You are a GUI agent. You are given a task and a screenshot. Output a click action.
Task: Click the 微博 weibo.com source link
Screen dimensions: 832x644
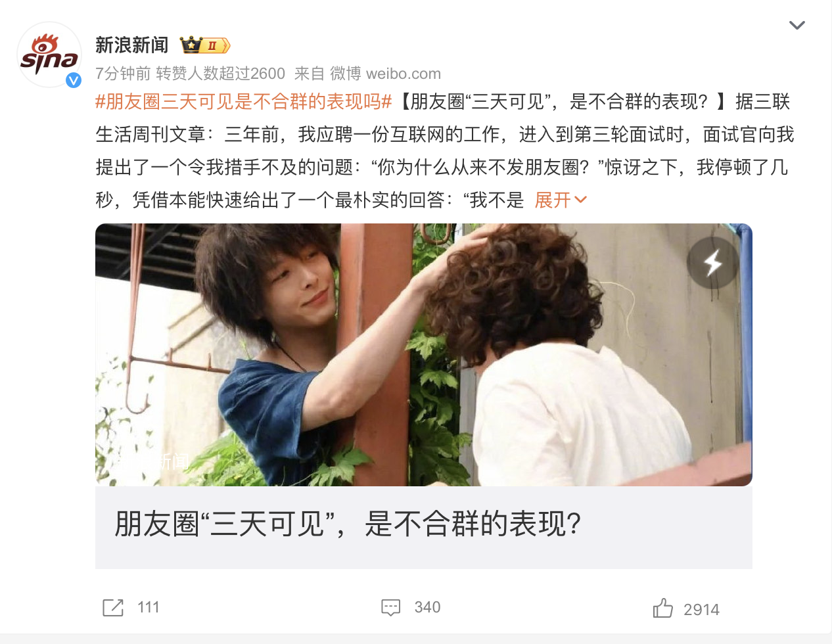coord(385,74)
